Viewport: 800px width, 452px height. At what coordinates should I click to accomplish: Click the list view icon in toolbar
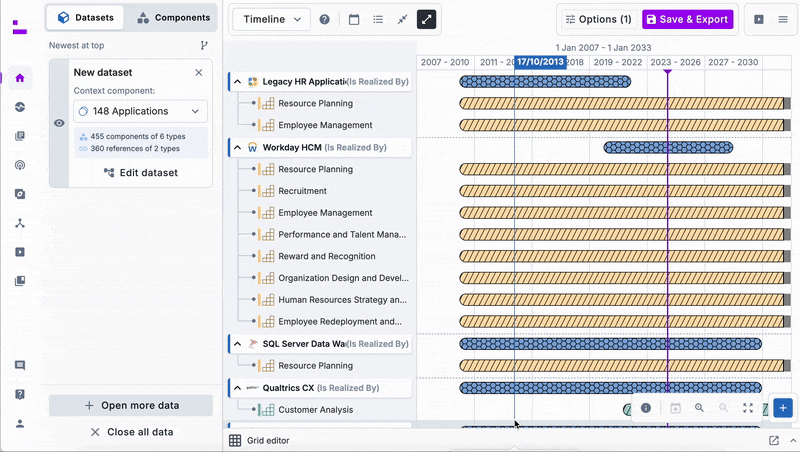[x=378, y=19]
